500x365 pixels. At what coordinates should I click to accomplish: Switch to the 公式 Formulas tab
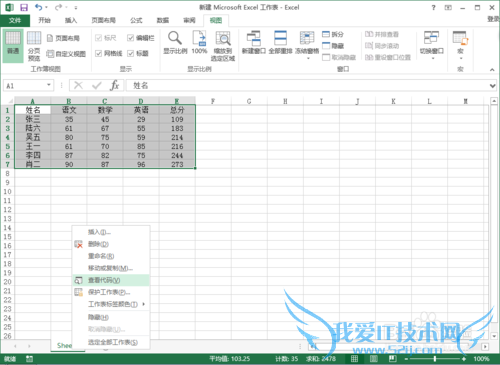pyautogui.click(x=136, y=21)
